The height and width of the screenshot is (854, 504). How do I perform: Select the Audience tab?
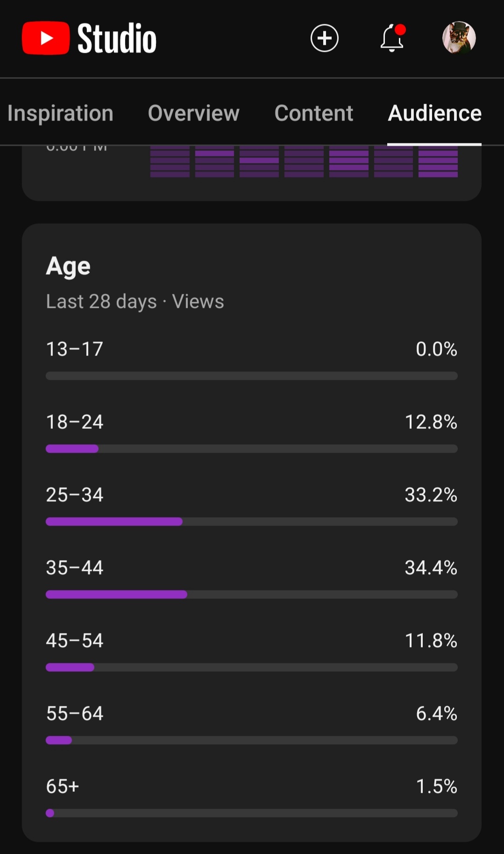click(434, 113)
